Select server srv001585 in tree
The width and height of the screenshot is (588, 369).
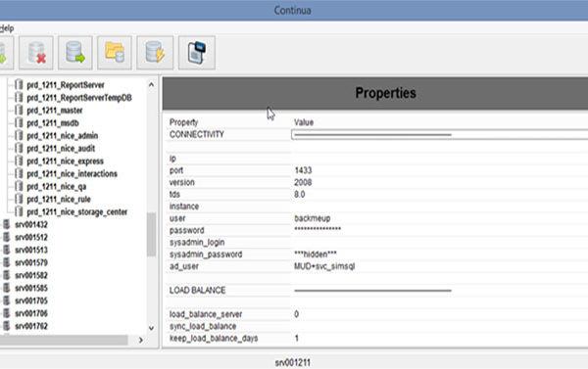[31, 288]
